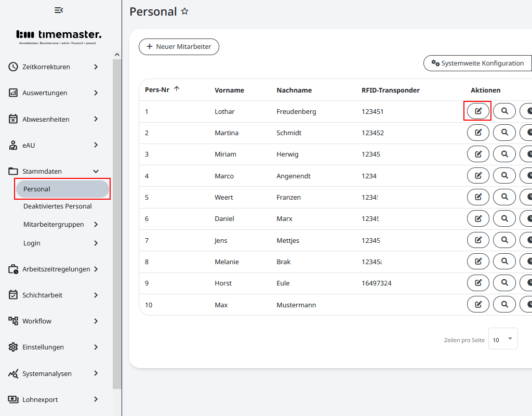Screen dimensions: 532x416
Task: Collapse the Stammdaten menu section
Action: click(96, 171)
